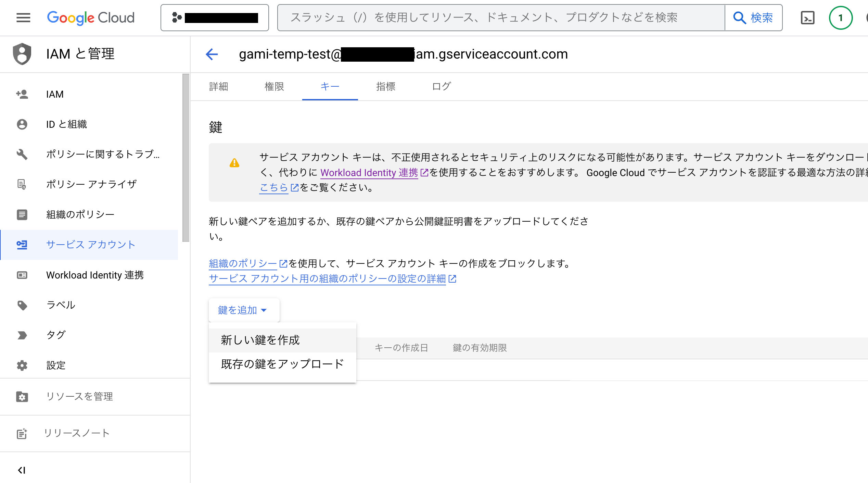The width and height of the screenshot is (868, 483).
Task: Switch to the ログ tab
Action: (442, 86)
